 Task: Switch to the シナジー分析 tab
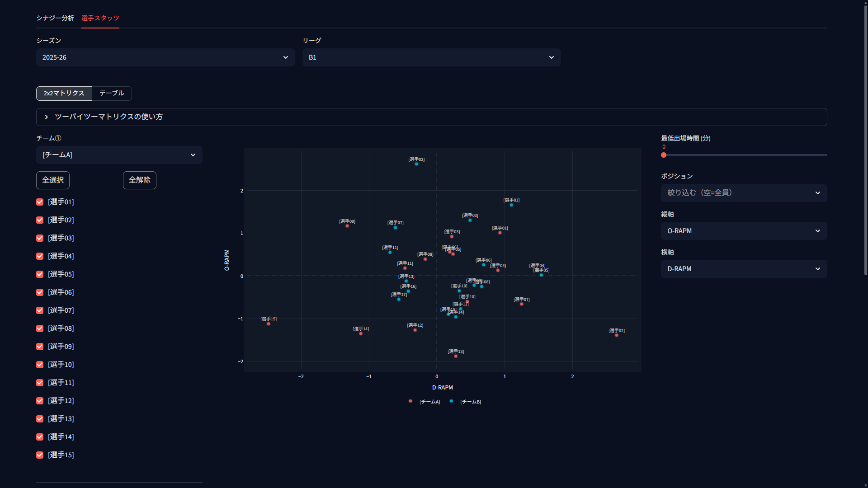[x=55, y=18]
